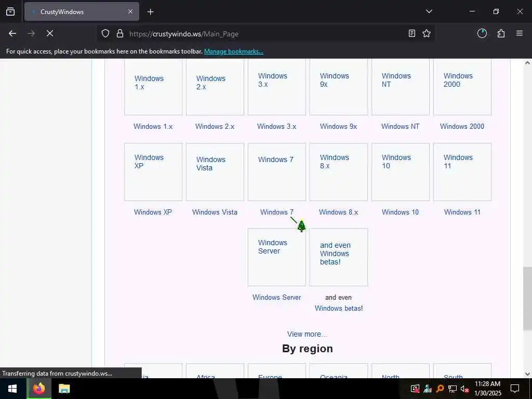
Task: View site security padlock information
Action: point(120,34)
